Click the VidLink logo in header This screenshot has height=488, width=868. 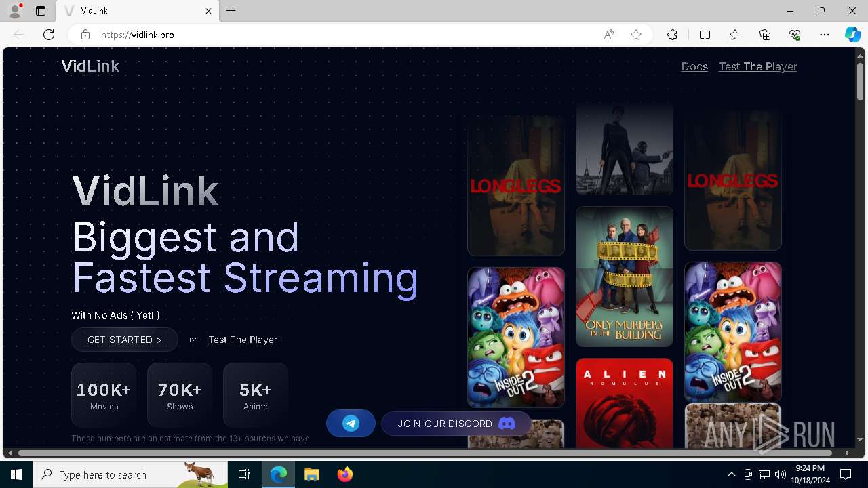[x=90, y=66]
